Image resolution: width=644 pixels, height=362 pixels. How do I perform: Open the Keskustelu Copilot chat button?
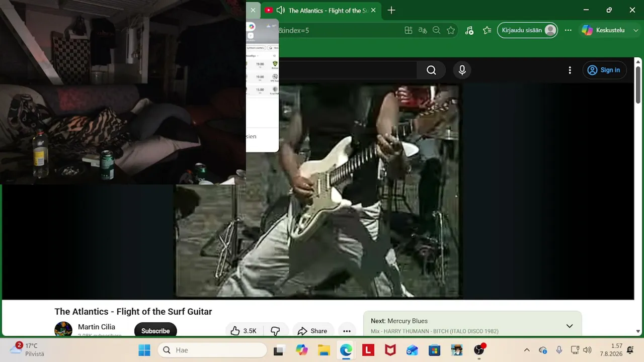coord(603,30)
